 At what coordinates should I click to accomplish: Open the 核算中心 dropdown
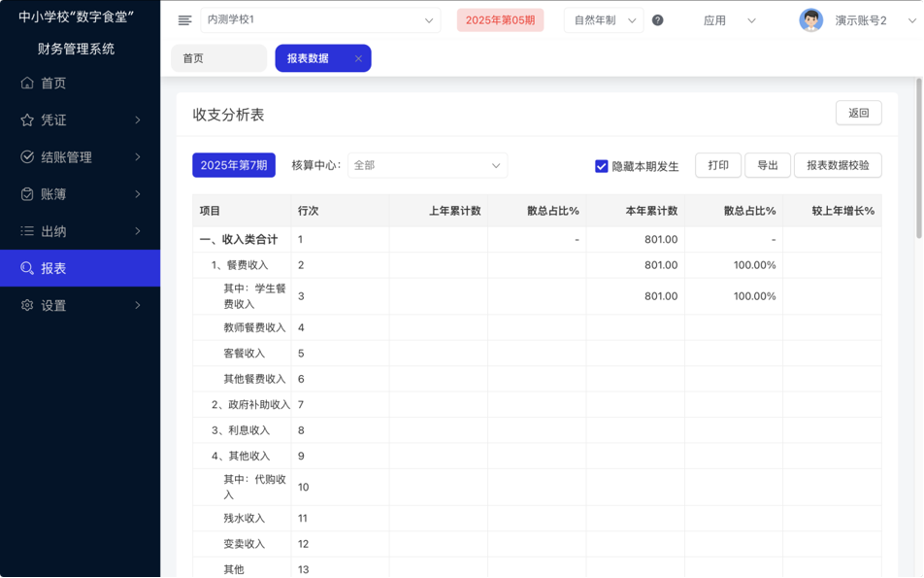[x=427, y=166]
